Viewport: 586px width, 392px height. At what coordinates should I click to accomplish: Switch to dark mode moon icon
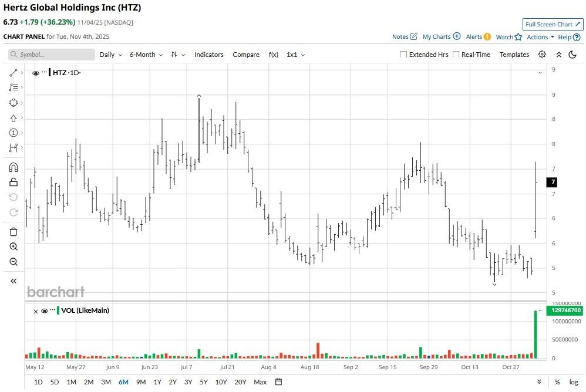[x=572, y=55]
